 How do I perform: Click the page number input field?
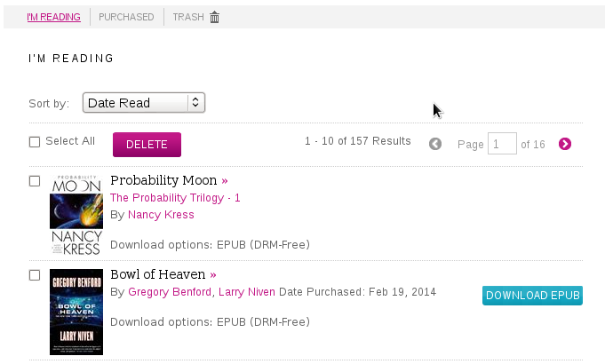(x=502, y=144)
